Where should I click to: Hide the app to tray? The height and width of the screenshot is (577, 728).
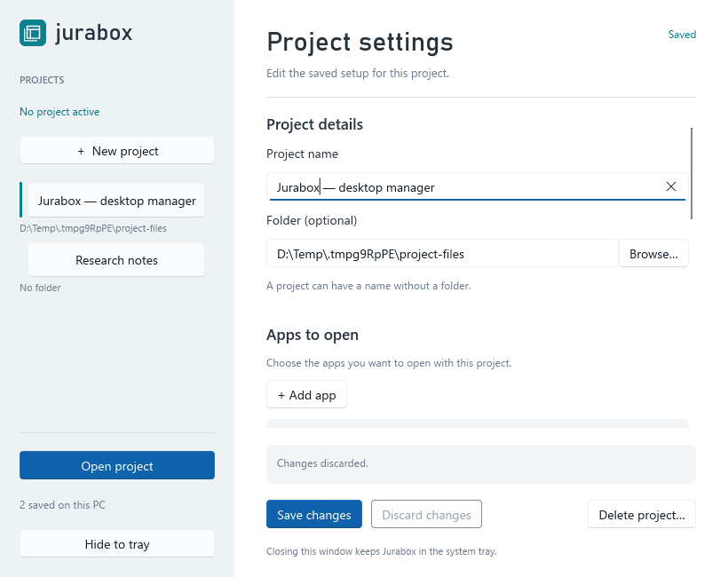[x=117, y=543]
